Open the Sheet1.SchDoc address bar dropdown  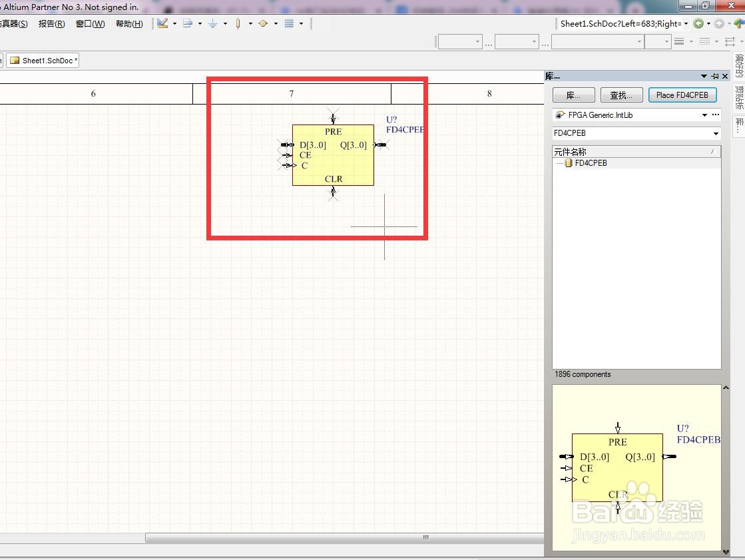[x=686, y=23]
